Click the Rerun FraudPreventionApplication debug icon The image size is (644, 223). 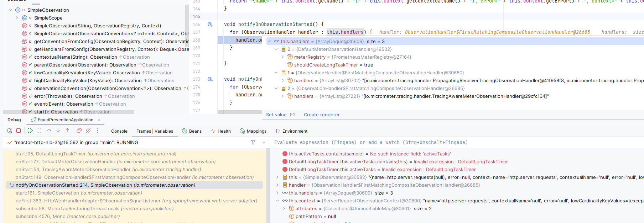click(10, 131)
